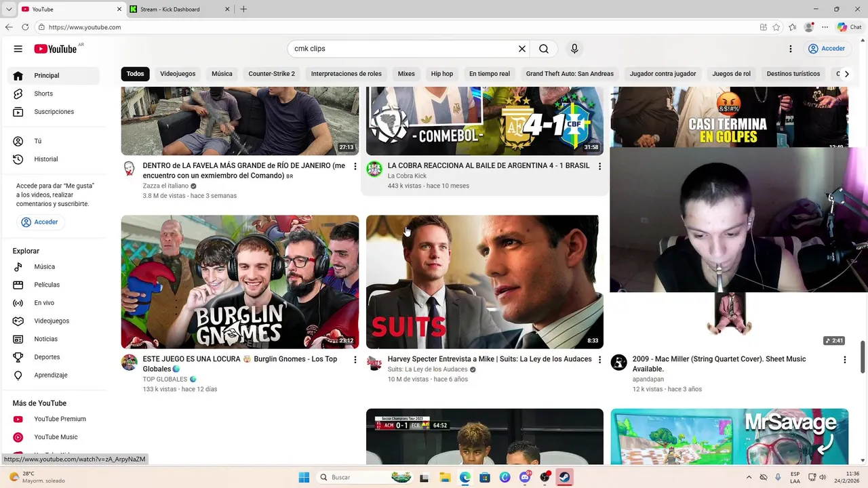The height and width of the screenshot is (488, 868).
Task: Open YouTube Premium link
Action: (x=54, y=419)
